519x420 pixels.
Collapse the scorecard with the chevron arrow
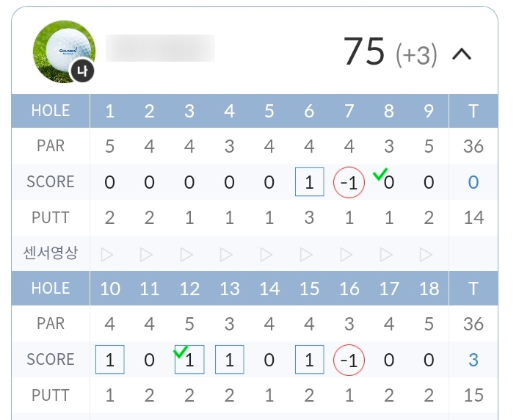[x=462, y=54]
